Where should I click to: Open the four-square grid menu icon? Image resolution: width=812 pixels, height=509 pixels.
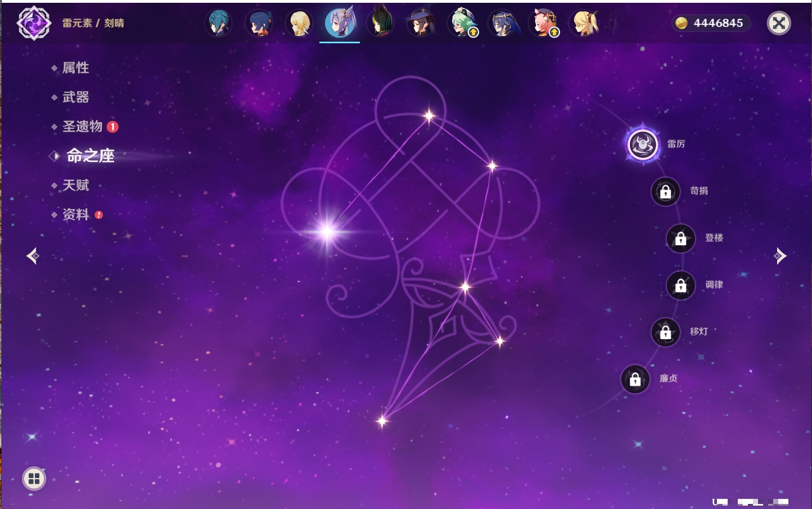coord(34,479)
